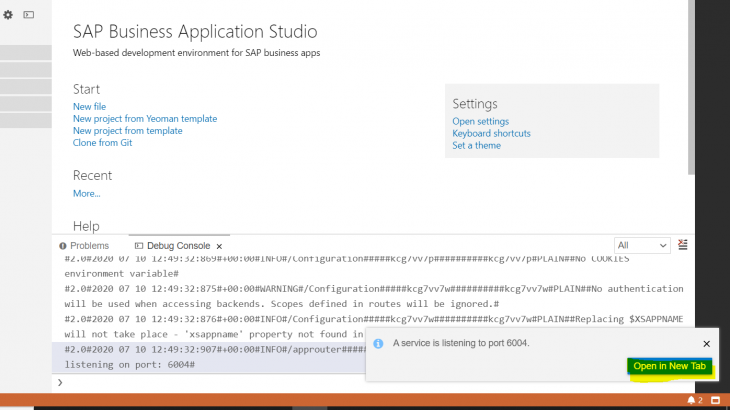
Task: Click the terminal panel icon beside gear
Action: (x=28, y=15)
